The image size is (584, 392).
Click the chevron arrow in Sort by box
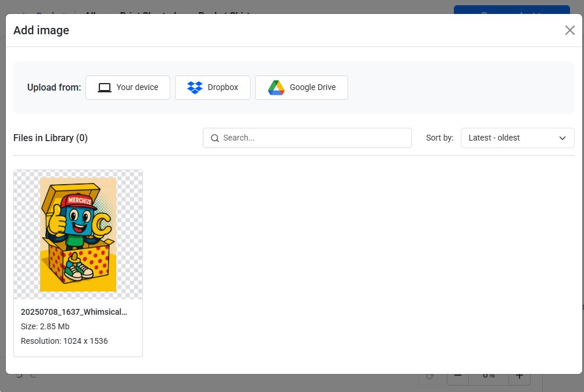point(562,138)
